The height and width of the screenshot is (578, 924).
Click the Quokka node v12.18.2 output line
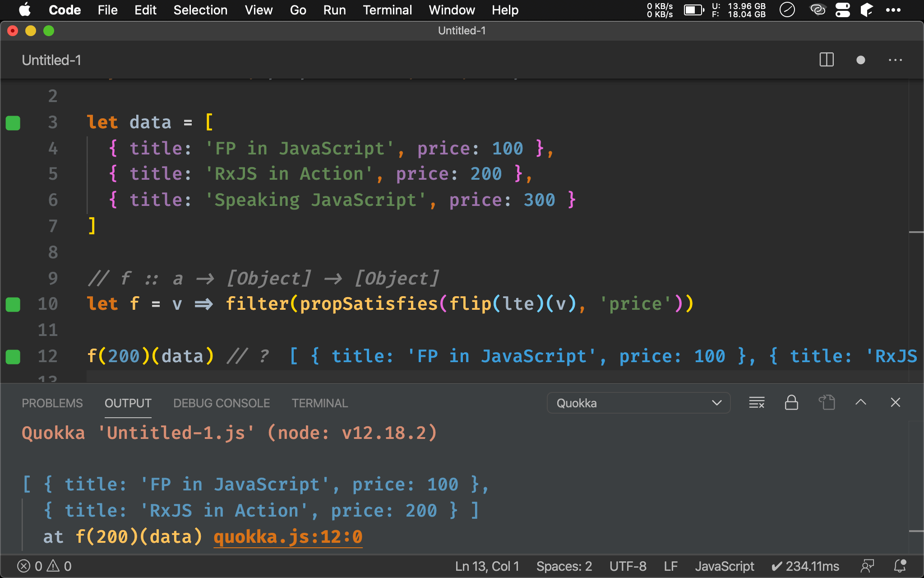tap(229, 433)
